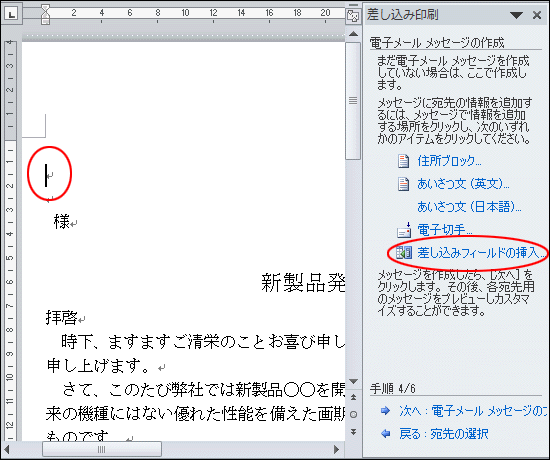Click the hourglass indent marker on ruler
The image size is (550, 460).
[45, 15]
